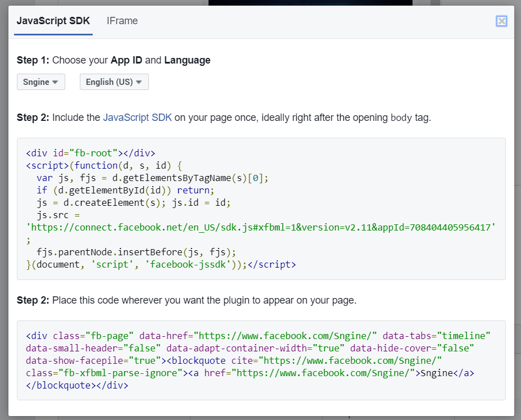Screen dimensions: 521x420
Task: Click the fb-page plugin code block
Action: [x=261, y=360]
